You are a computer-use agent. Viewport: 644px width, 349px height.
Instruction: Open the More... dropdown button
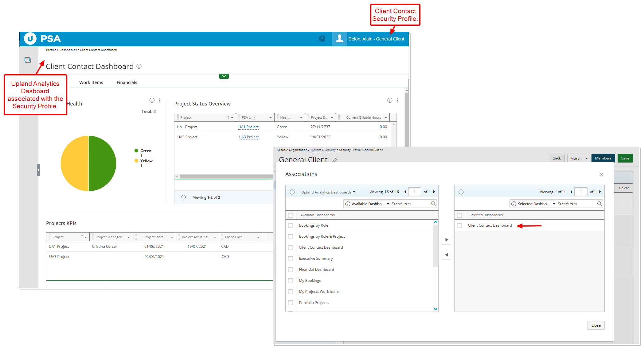pos(578,158)
